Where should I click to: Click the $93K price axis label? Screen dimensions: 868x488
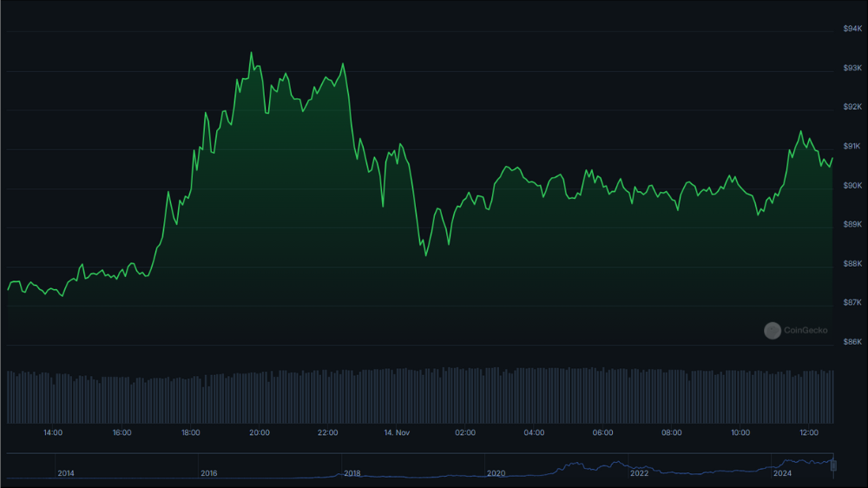pos(852,68)
